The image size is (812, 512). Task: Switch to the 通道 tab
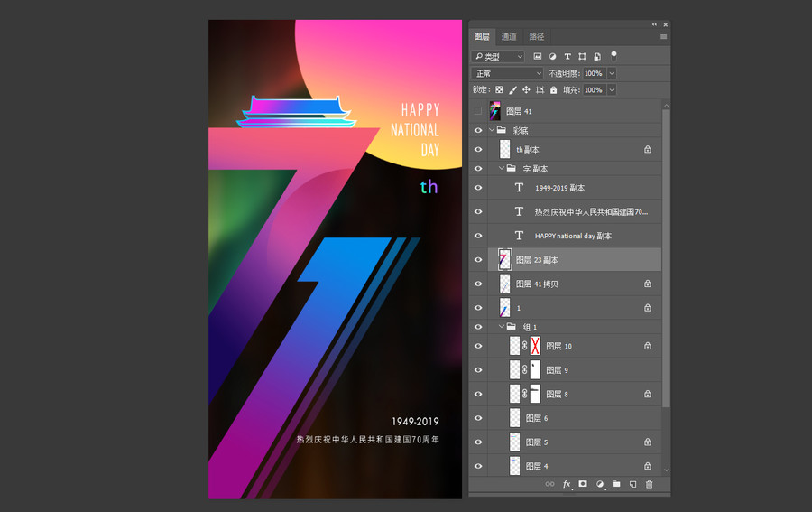[509, 37]
